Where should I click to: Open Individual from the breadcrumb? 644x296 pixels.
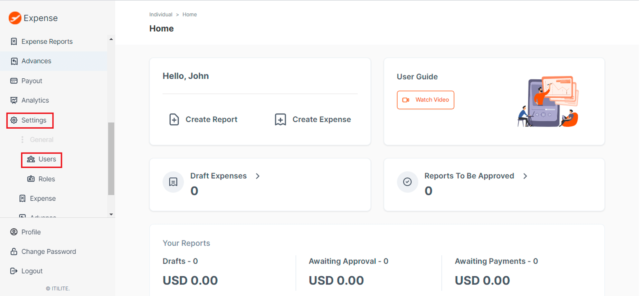[161, 14]
